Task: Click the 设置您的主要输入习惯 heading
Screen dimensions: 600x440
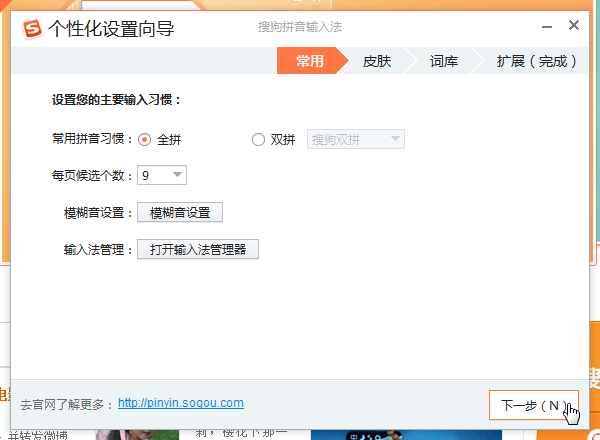Action: 116,100
